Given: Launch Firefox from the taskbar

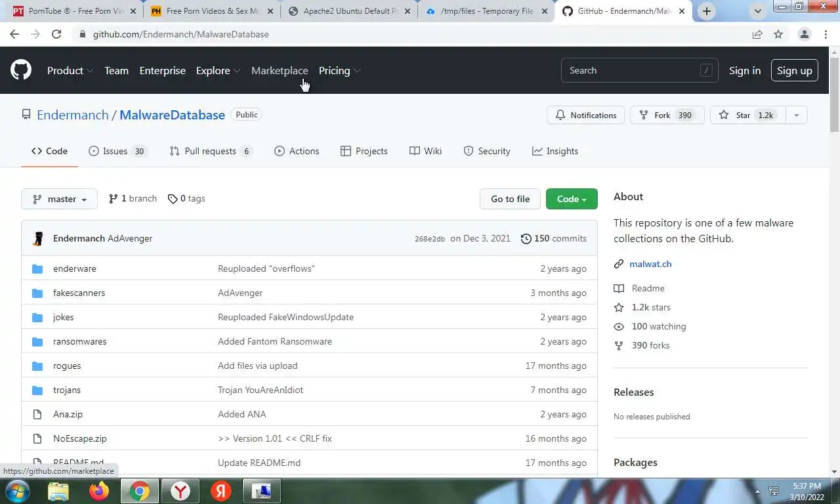Looking at the screenshot, I should pos(99,491).
